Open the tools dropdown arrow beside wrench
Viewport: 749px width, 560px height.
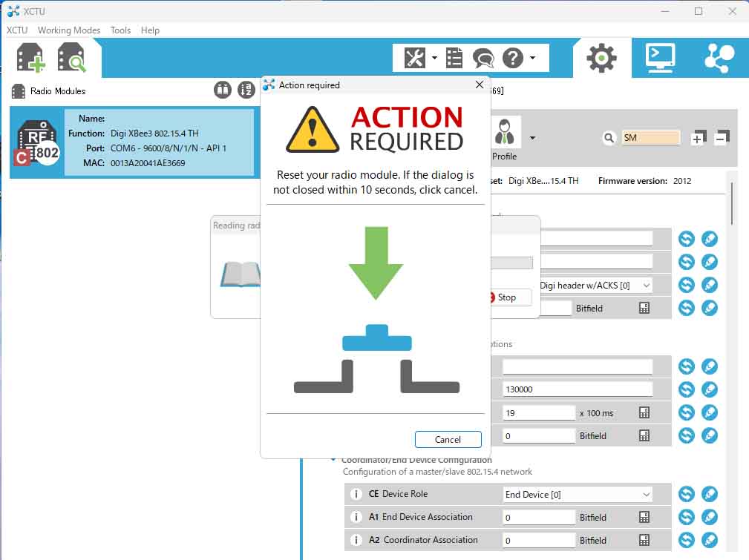coord(434,59)
